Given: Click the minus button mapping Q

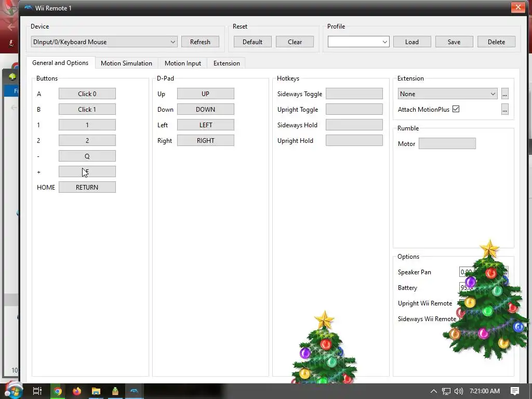Looking at the screenshot, I should (x=87, y=156).
